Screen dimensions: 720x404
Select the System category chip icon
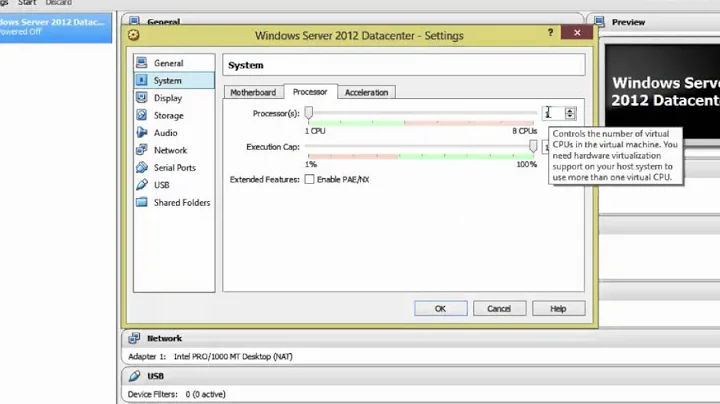pos(142,80)
